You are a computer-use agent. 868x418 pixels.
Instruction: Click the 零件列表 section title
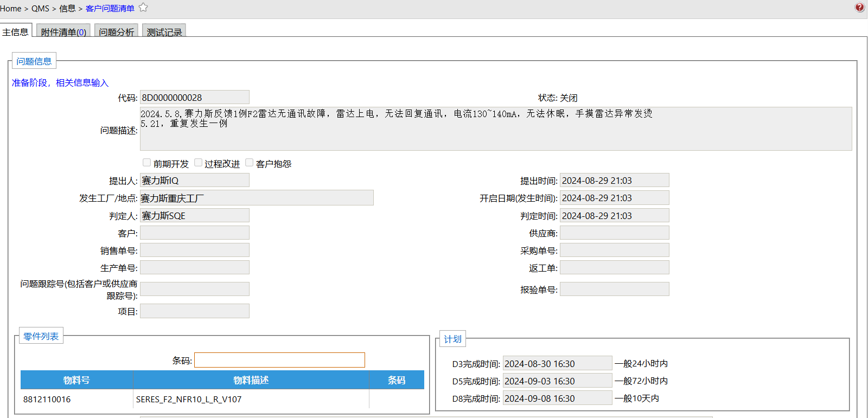tap(41, 336)
